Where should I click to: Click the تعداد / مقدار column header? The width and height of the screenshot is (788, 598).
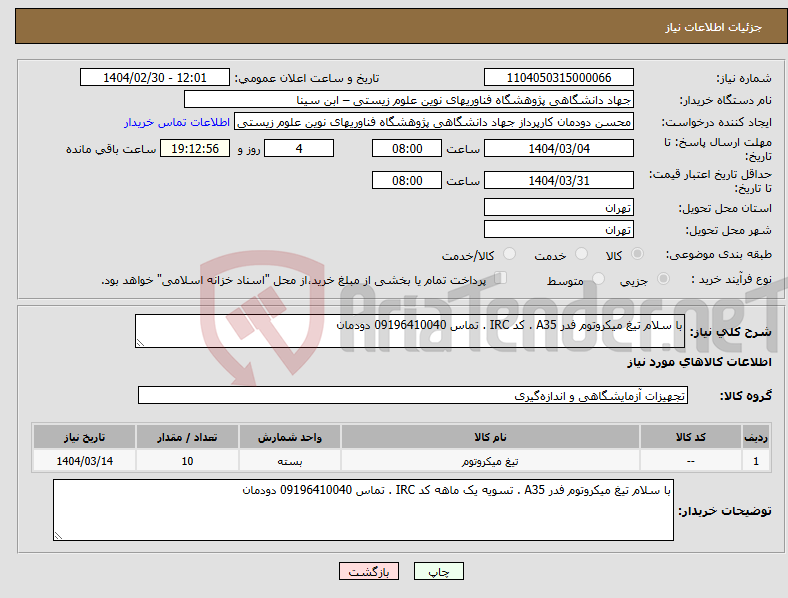coord(187,437)
